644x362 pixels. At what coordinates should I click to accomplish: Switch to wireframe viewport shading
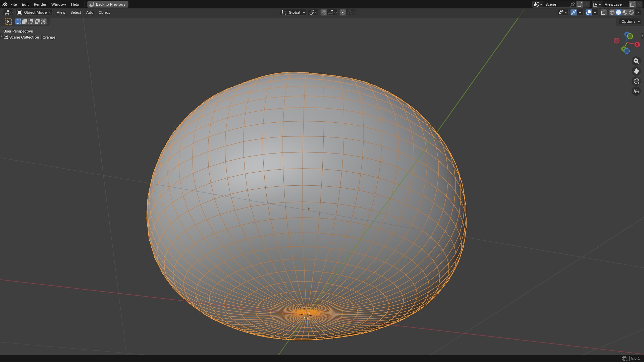click(x=612, y=12)
